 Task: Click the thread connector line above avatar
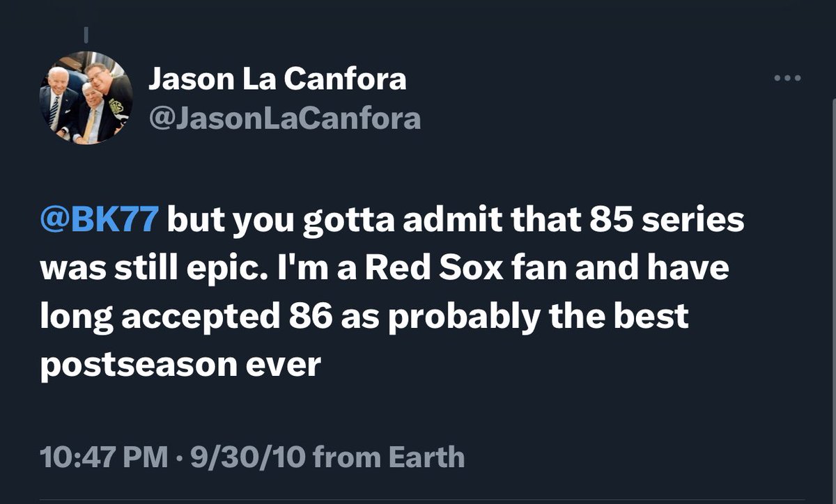point(87,33)
